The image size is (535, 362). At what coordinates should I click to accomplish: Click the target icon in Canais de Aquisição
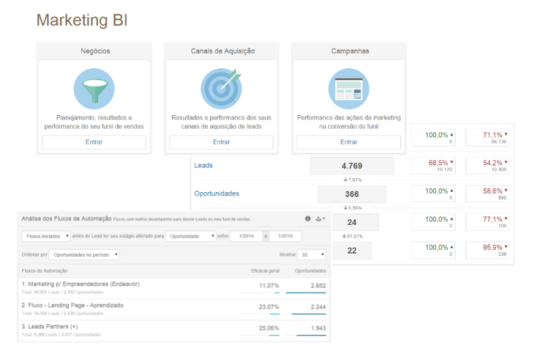[x=221, y=89]
